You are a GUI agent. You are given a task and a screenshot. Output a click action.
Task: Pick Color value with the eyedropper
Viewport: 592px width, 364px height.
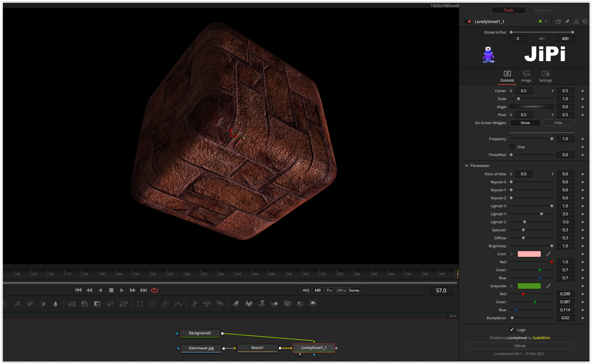click(548, 254)
